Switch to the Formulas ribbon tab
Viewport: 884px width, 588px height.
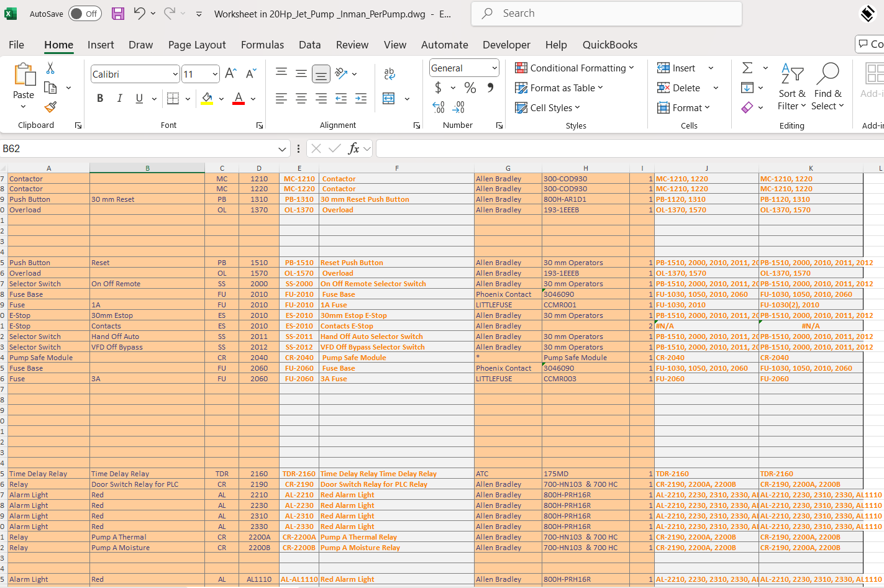pos(262,45)
